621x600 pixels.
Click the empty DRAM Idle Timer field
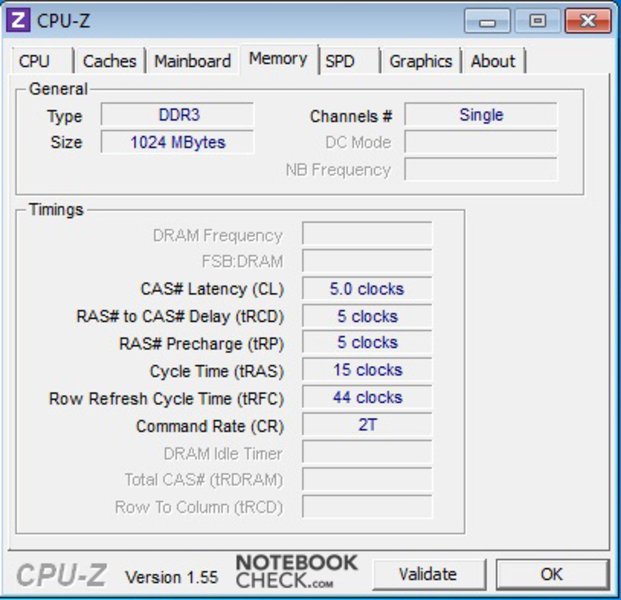(367, 452)
